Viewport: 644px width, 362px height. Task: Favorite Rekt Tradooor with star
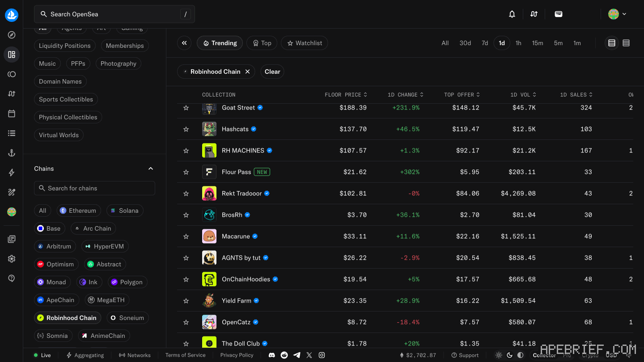(186, 194)
